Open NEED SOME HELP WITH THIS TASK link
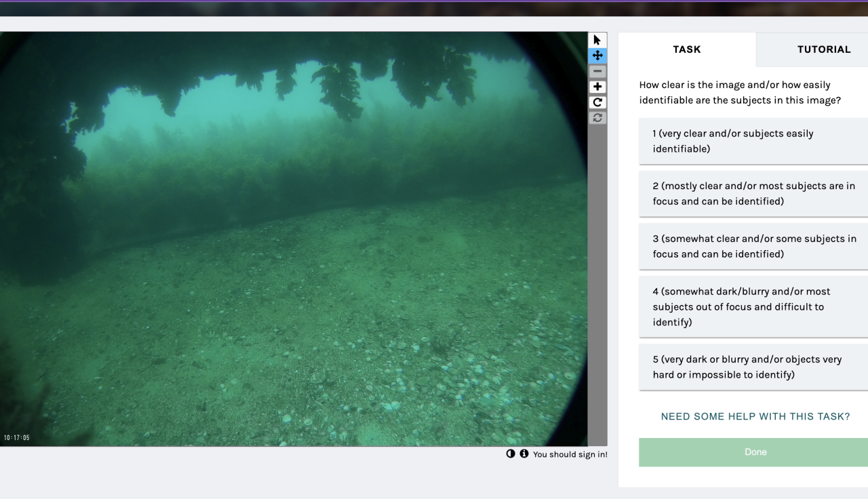868x499 pixels. tap(755, 416)
